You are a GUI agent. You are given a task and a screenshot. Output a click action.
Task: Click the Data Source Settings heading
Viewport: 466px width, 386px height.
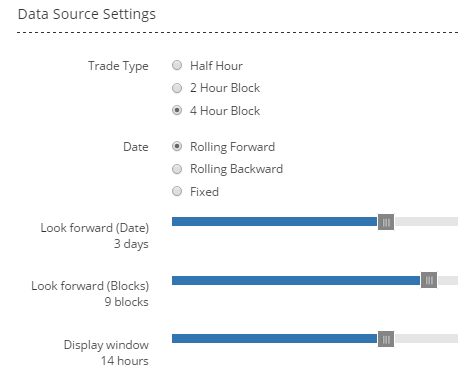coord(87,14)
